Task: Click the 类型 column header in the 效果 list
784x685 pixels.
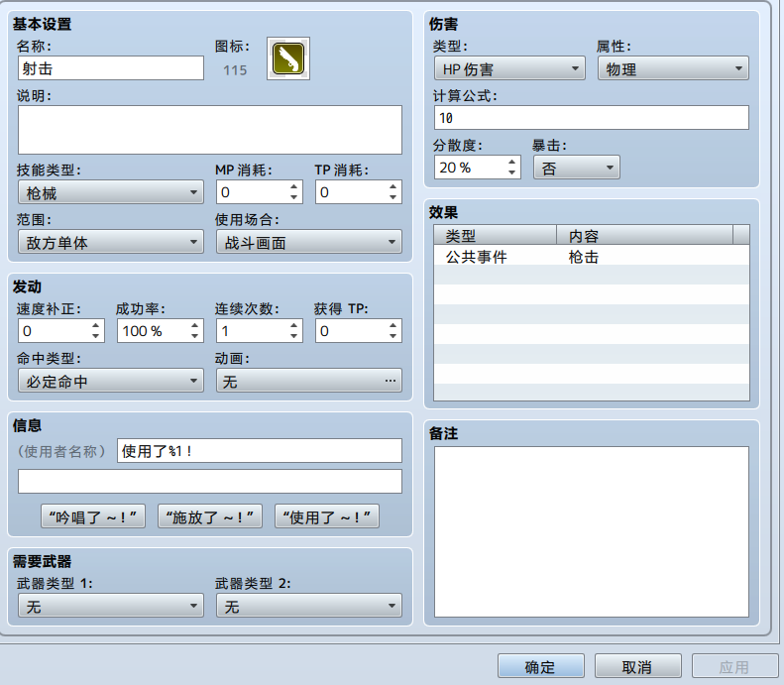Action: click(495, 235)
